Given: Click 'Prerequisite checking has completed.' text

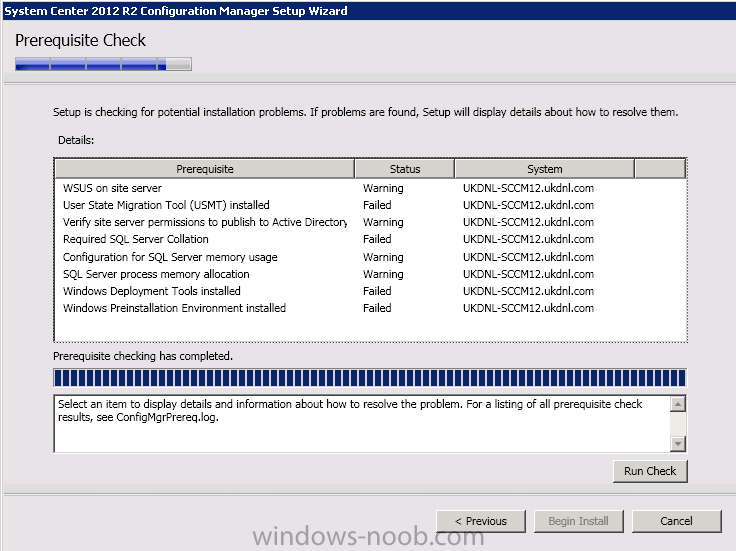Looking at the screenshot, I should (143, 356).
